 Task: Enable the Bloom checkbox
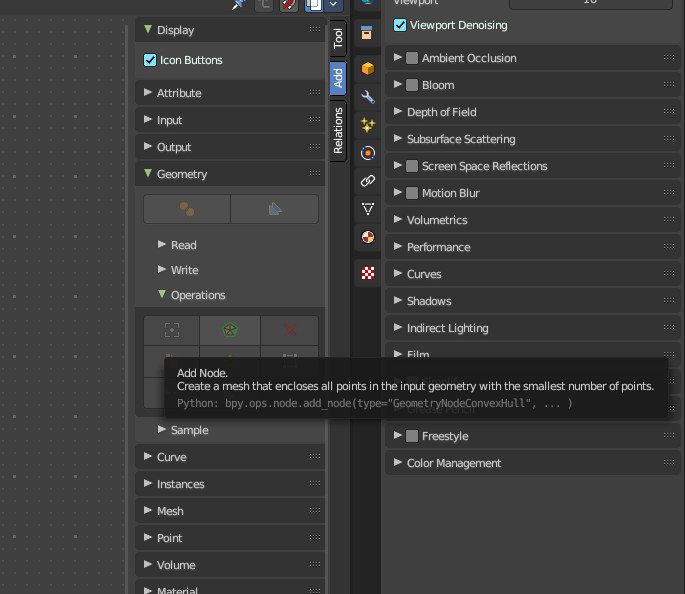[x=412, y=85]
